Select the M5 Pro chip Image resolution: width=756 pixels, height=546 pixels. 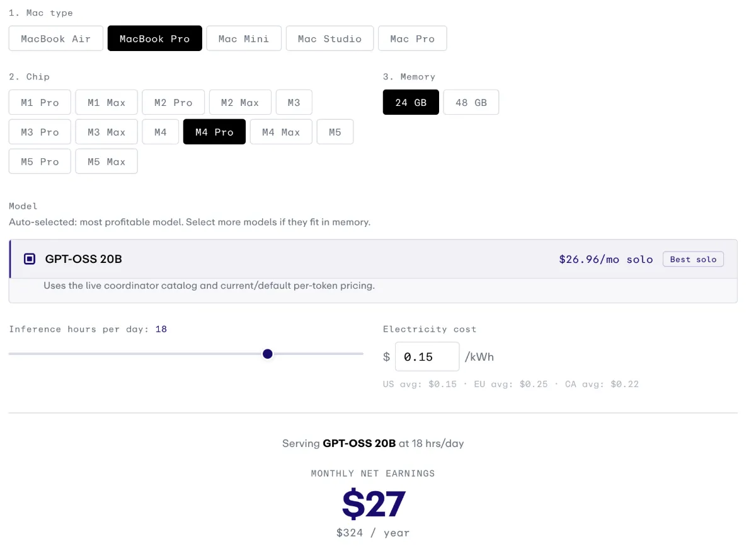pos(40,161)
